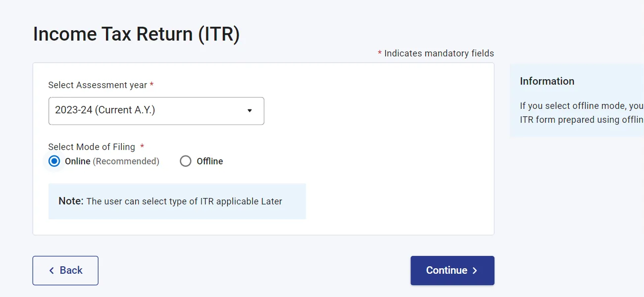Click red asterisk beside Select Assessment year
The height and width of the screenshot is (297, 644).
click(151, 85)
